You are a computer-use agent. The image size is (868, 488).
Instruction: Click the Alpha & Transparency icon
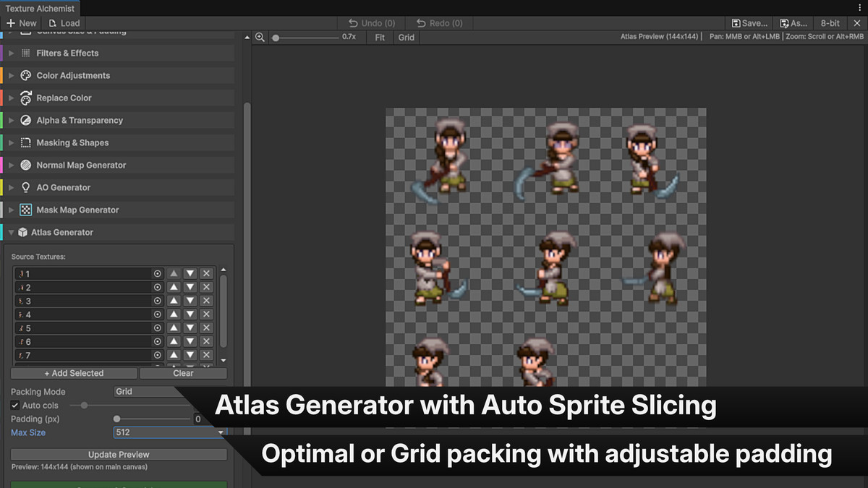25,120
